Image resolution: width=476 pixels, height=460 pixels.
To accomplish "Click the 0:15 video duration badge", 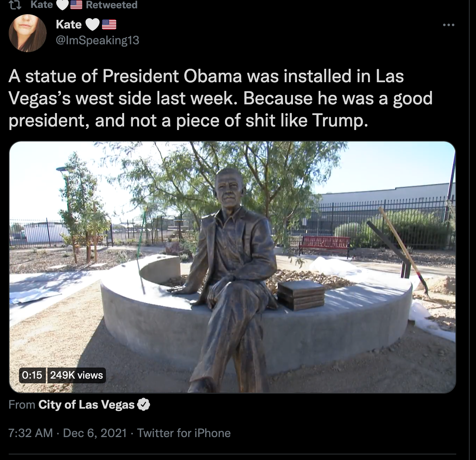I will point(32,375).
